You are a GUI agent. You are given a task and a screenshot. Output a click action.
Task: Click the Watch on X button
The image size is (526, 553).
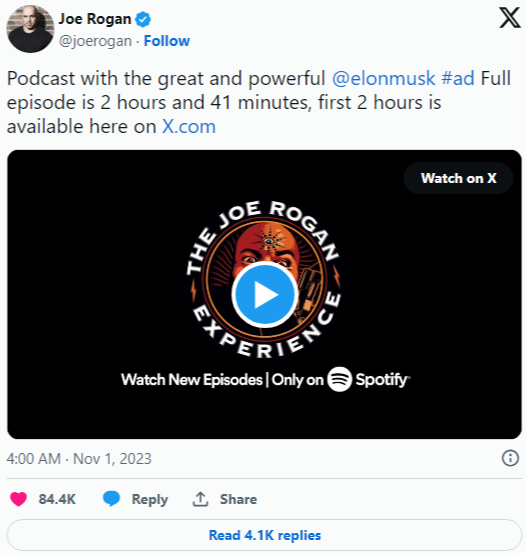point(458,178)
